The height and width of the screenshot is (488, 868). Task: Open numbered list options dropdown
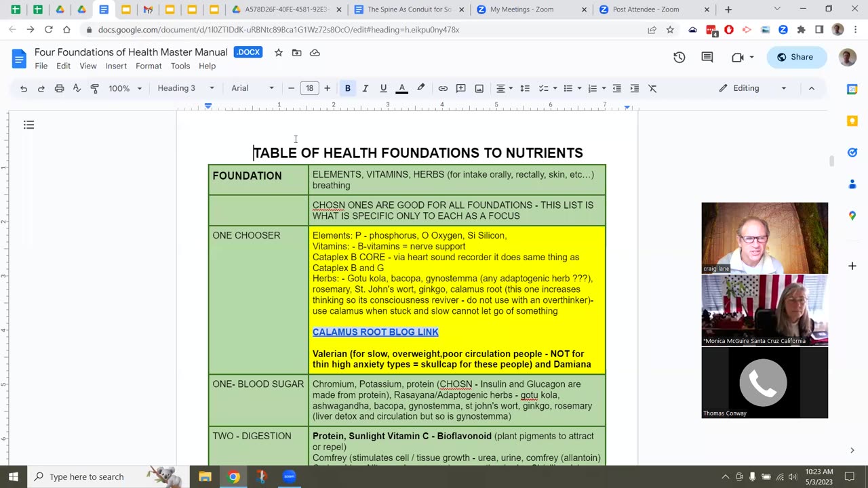click(x=597, y=88)
